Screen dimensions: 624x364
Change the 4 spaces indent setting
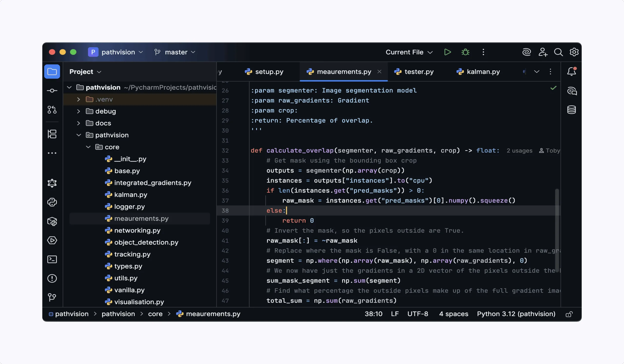click(454, 314)
